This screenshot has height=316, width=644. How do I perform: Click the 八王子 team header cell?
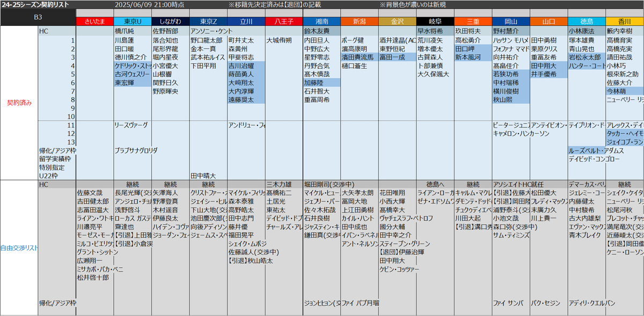coord(284,21)
